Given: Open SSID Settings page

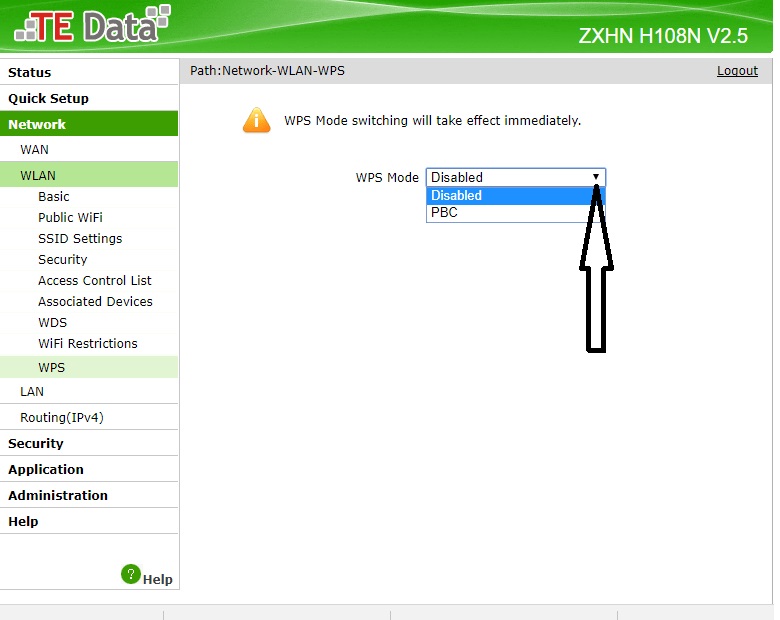Looking at the screenshot, I should pyautogui.click(x=80, y=238).
